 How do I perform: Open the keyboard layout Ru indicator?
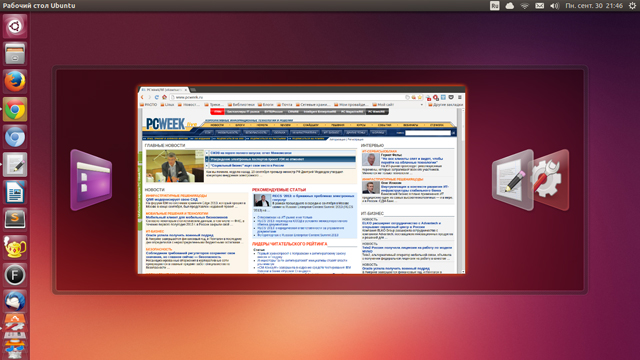494,6
